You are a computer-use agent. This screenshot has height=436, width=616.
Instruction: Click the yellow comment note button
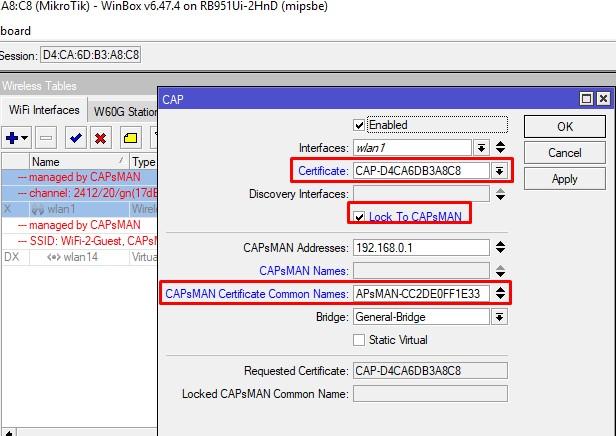[x=130, y=138]
